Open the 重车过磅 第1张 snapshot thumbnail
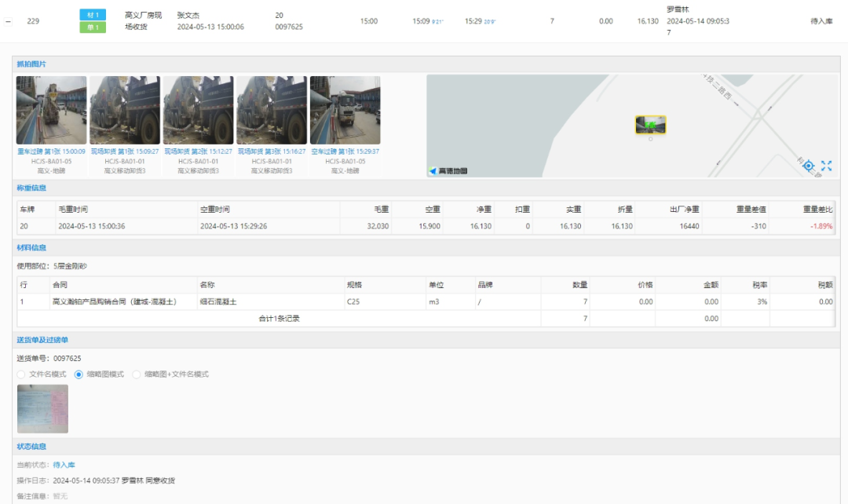This screenshot has width=848, height=504. (51, 110)
